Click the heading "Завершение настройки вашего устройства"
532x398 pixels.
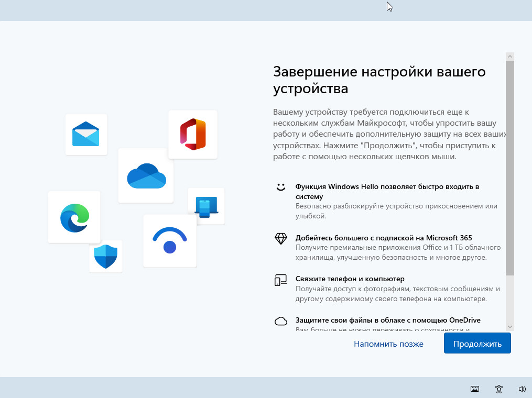pyautogui.click(x=379, y=80)
